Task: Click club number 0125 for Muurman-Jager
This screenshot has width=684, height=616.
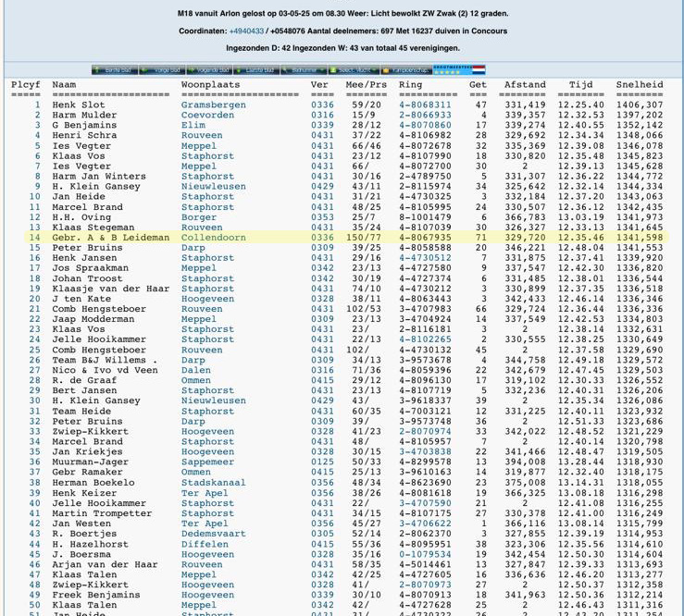Action: [322, 462]
